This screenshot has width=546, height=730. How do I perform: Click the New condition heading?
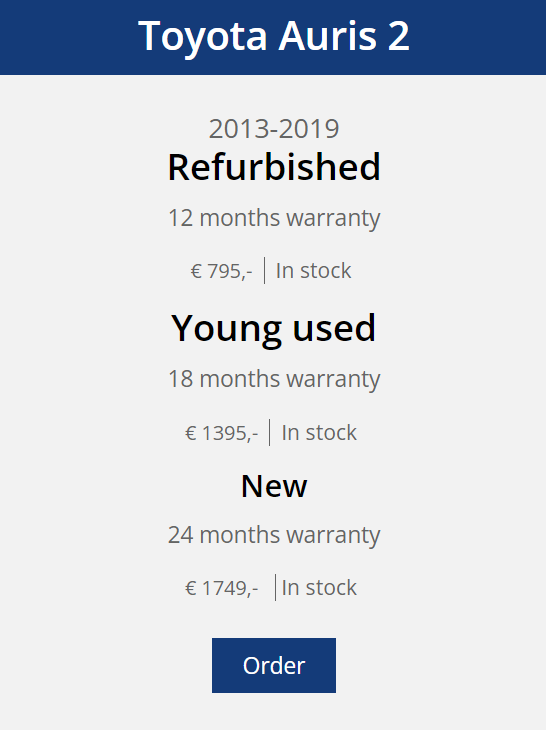point(274,487)
